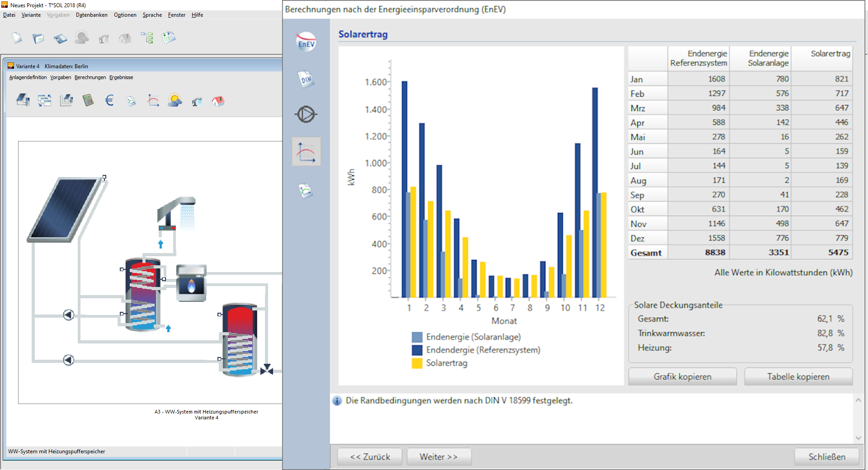Click the Endendergie (Referenzsystem) legend swatch

point(417,350)
